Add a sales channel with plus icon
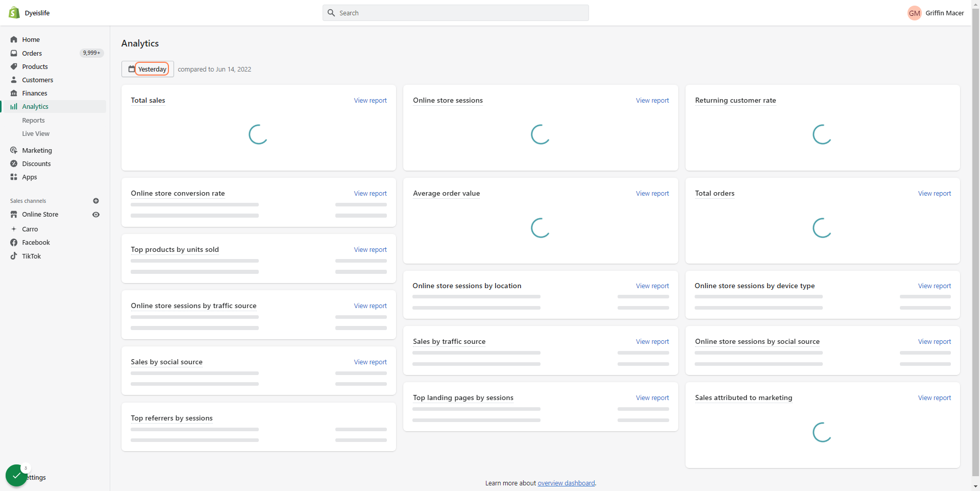The width and height of the screenshot is (980, 491). click(x=96, y=201)
